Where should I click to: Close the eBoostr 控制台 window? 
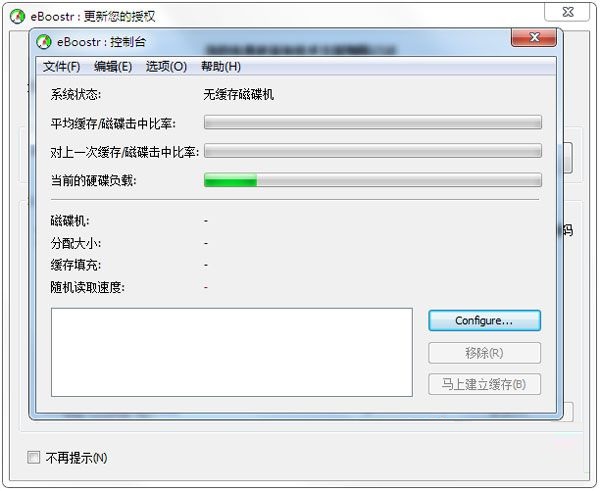pyautogui.click(x=534, y=37)
